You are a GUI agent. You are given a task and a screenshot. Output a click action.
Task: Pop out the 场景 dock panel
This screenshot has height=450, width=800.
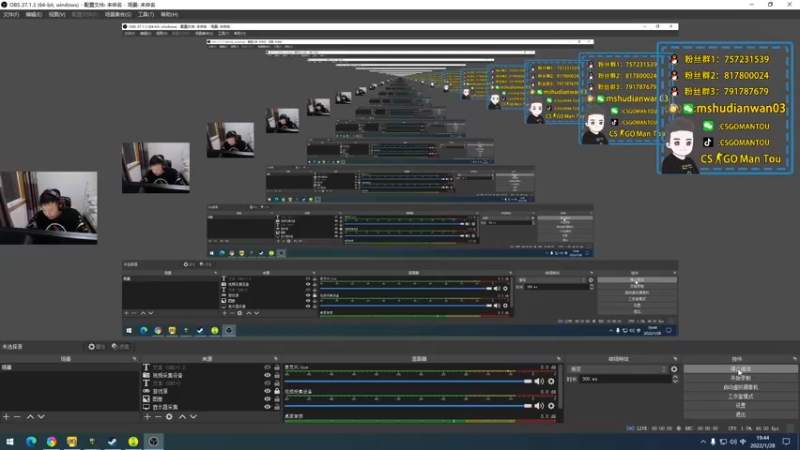point(135,359)
